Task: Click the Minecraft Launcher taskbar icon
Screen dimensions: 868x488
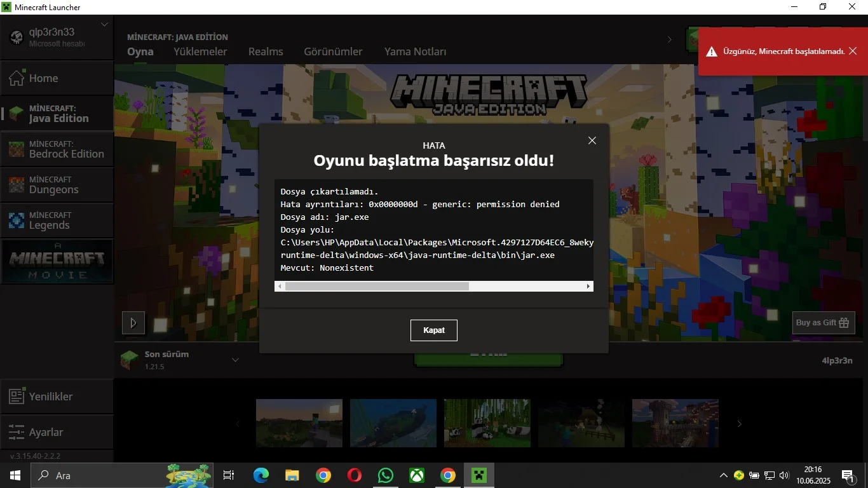Action: [479, 475]
